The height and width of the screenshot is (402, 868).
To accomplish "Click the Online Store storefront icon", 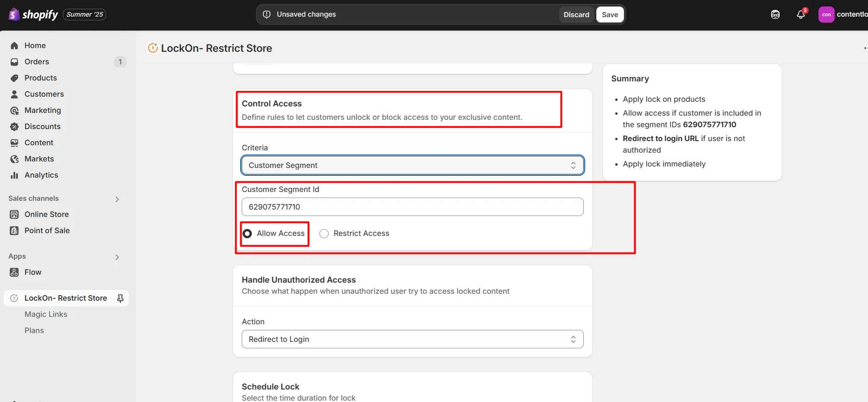I will click(x=14, y=214).
